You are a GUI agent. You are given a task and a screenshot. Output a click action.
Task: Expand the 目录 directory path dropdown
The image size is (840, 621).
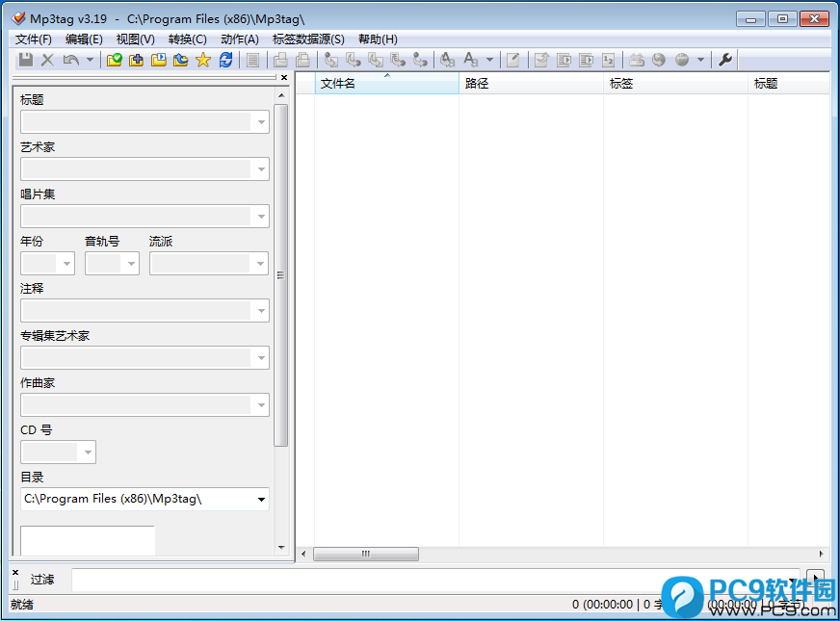point(261,500)
